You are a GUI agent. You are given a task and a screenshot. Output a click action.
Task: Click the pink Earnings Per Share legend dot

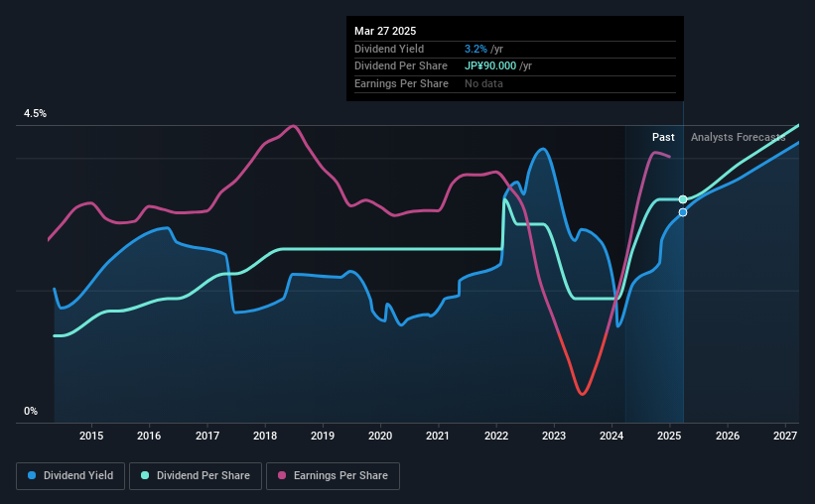pyautogui.click(x=282, y=475)
